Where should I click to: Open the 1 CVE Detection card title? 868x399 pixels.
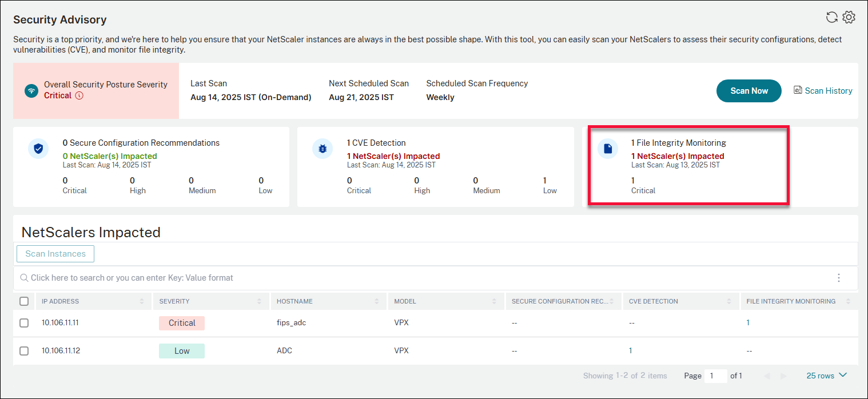[376, 143]
